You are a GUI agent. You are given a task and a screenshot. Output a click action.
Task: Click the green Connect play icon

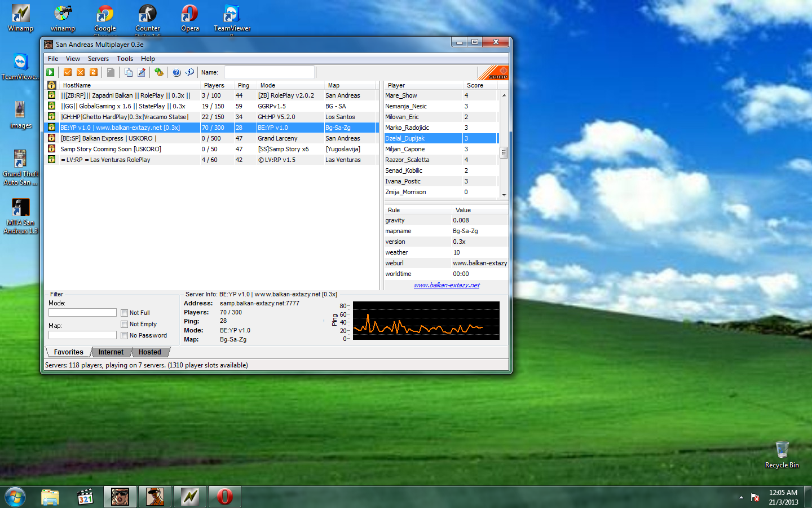click(x=50, y=72)
